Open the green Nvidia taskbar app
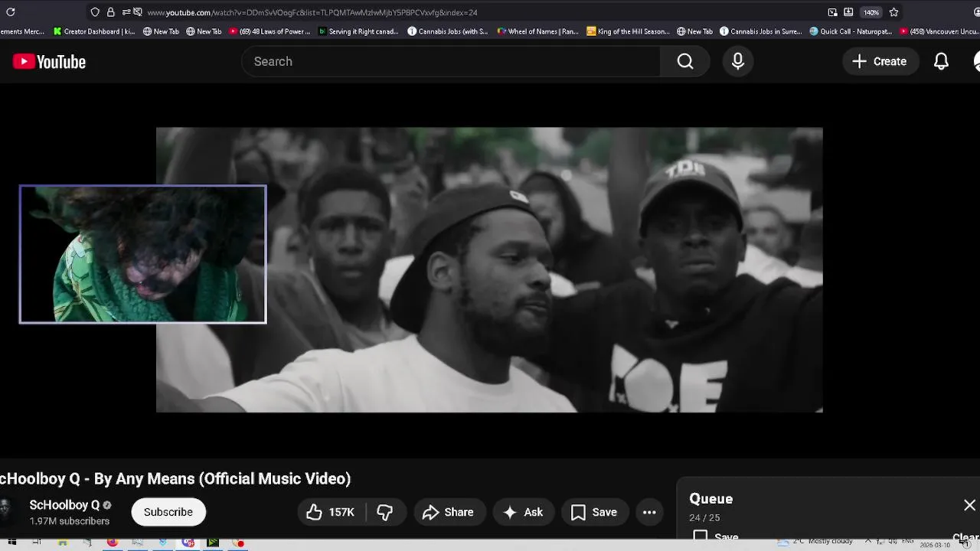Screen dimensions: 980x551 (x=213, y=543)
